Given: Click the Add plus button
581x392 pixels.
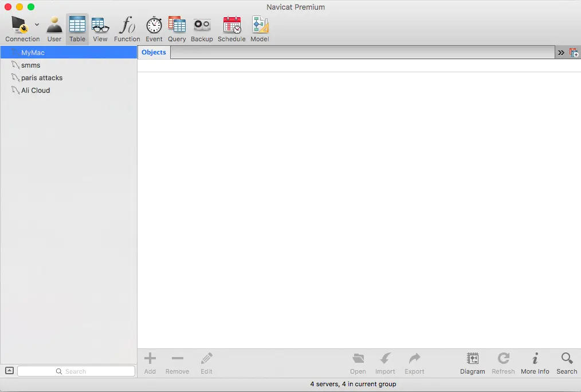Looking at the screenshot, I should [150, 363].
